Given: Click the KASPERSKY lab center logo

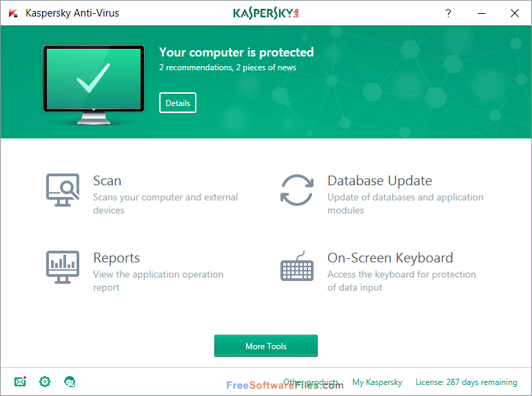Looking at the screenshot, I should (x=266, y=13).
